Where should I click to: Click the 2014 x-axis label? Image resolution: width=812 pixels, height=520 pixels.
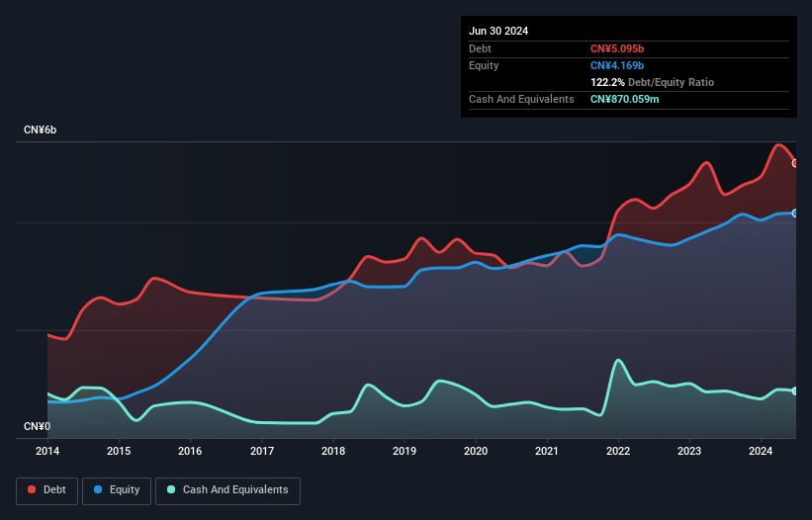point(47,451)
